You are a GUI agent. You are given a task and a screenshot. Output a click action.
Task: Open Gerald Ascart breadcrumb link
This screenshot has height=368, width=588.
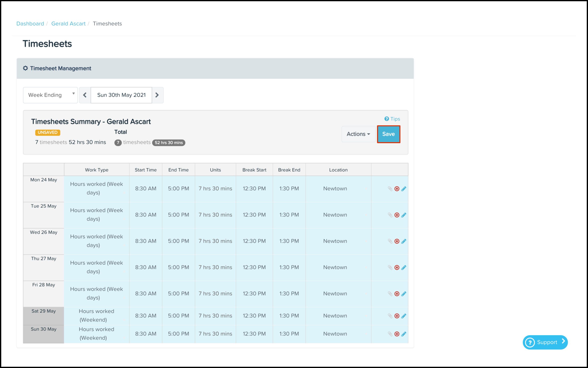click(68, 24)
